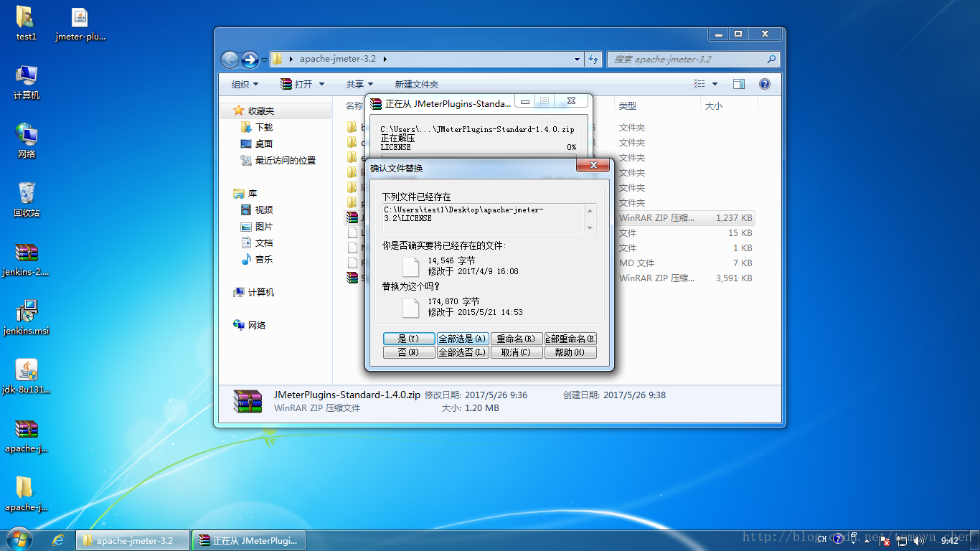Open the 共享 (Share) dropdown menu
Viewport: 980px width, 551px height.
359,84
